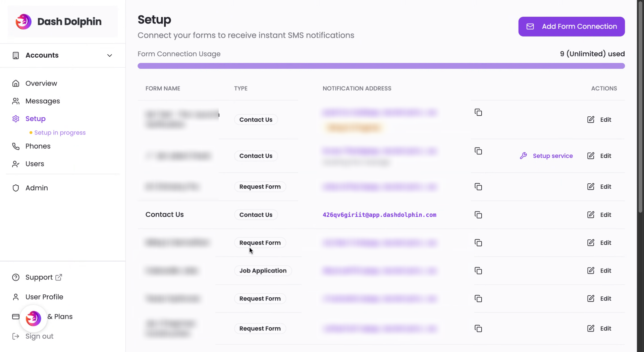Copy address in the orange-badge Contact Us row
The width and height of the screenshot is (644, 352).
click(x=478, y=112)
